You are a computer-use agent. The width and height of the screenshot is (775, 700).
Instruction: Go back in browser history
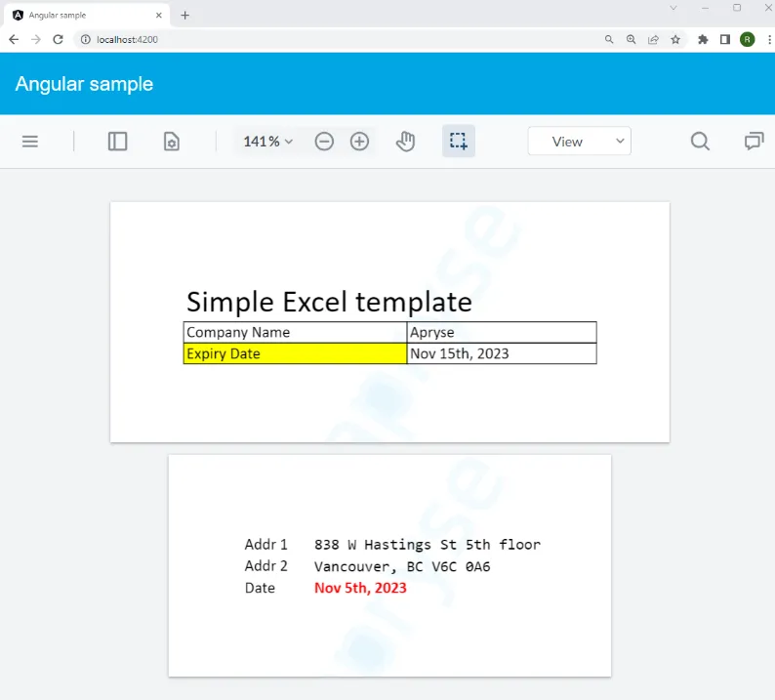point(14,40)
